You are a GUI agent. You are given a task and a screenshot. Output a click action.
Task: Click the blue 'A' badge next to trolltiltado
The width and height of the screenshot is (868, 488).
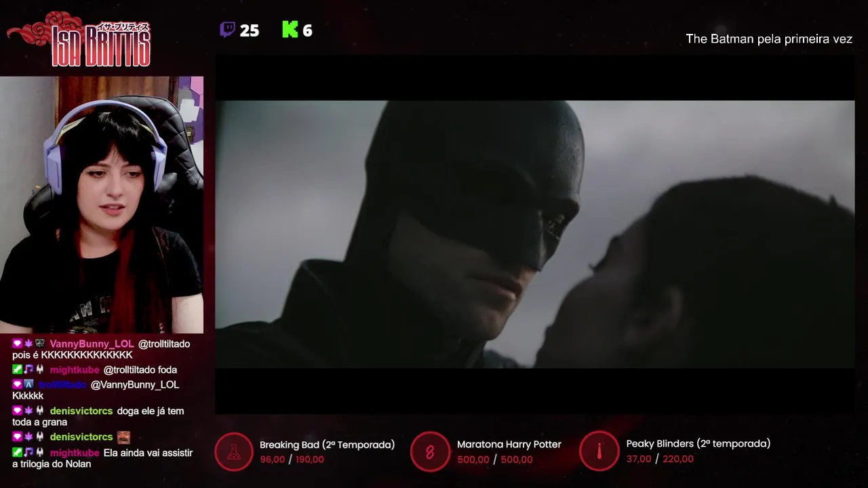click(x=28, y=384)
